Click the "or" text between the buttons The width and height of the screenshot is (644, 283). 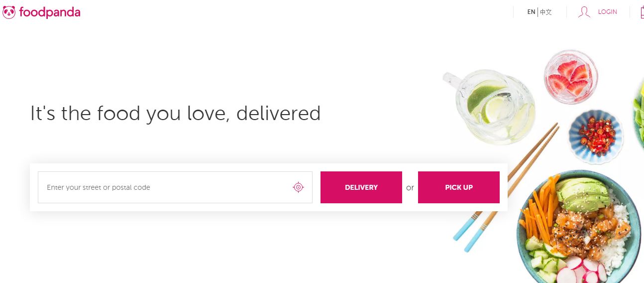(410, 188)
